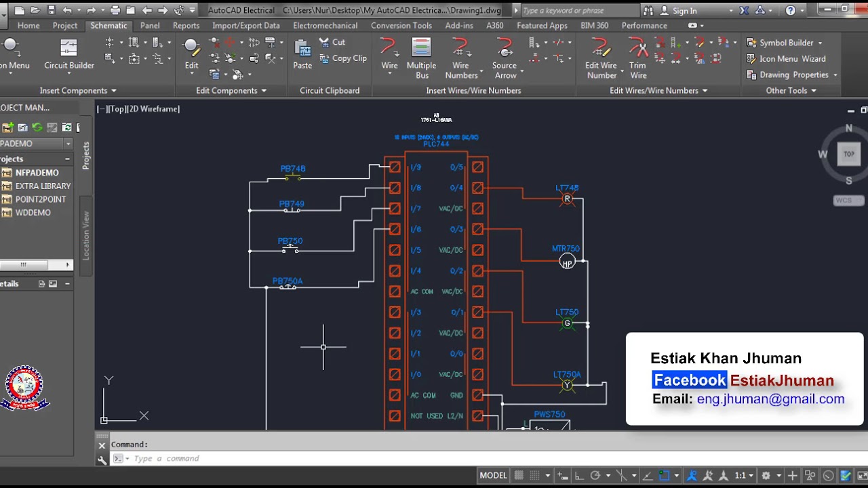Click the Redo arrow in quick access toolbar
Viewport: 868px width, 488px height.
91,10
